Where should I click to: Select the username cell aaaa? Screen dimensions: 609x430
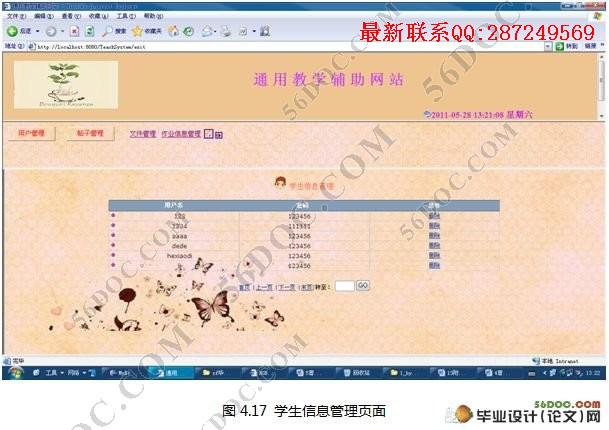coord(179,236)
